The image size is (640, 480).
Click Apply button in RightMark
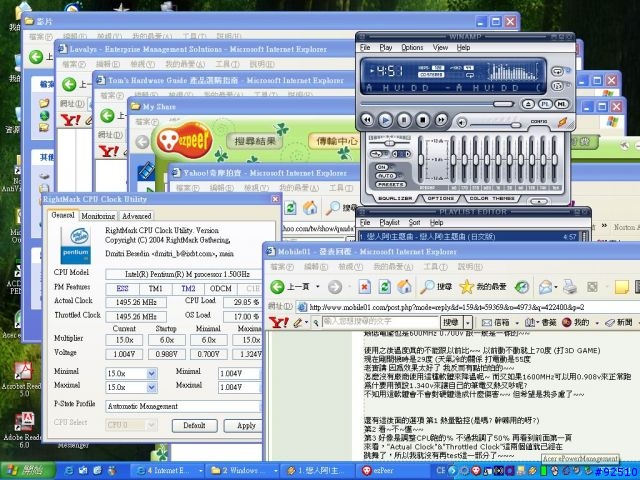point(244,426)
